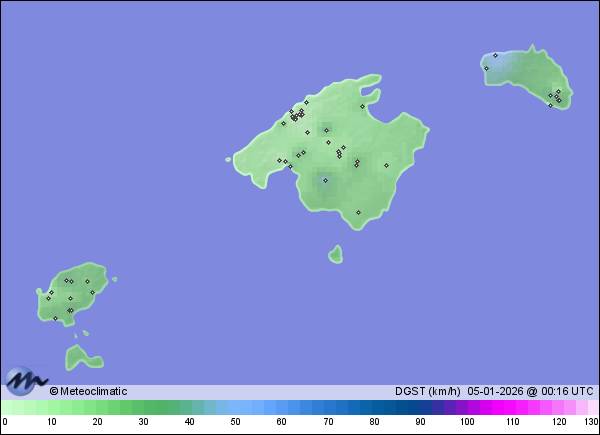Click Formentera island south of Ibiza
Screen dimensions: 600x435
pos(82,357)
